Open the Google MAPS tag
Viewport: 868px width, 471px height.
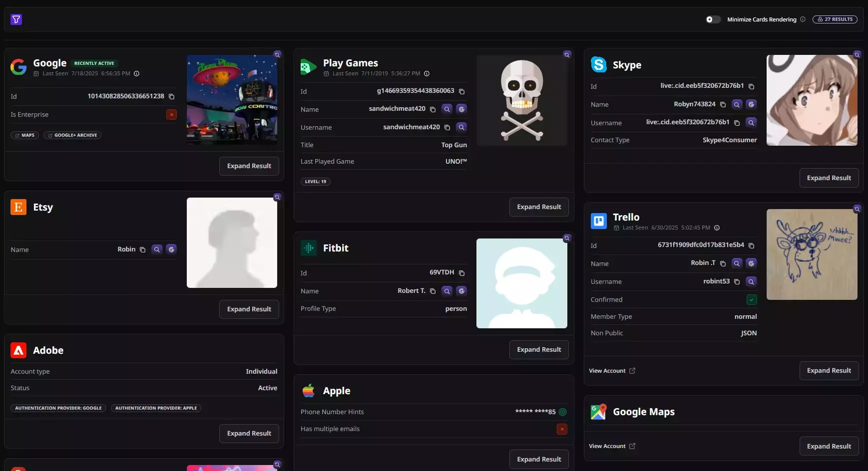[25, 135]
